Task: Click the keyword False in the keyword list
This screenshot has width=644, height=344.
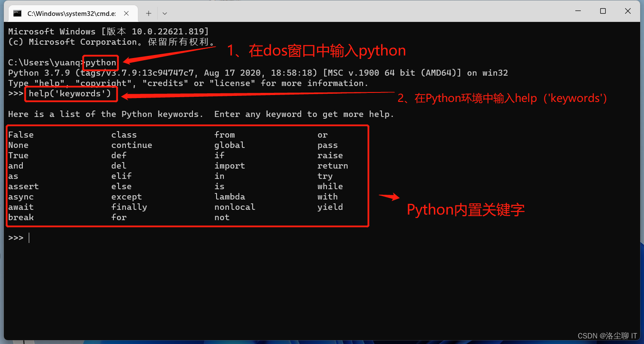Action: click(21, 135)
